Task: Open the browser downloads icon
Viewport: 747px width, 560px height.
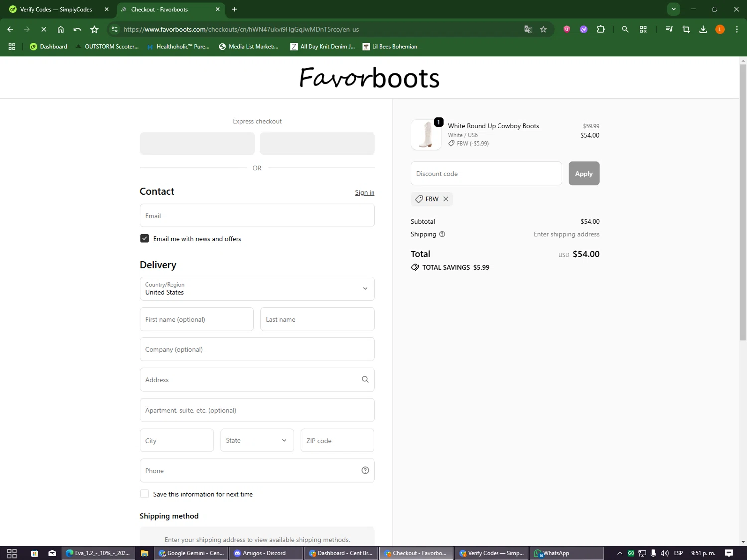Action: [703, 29]
